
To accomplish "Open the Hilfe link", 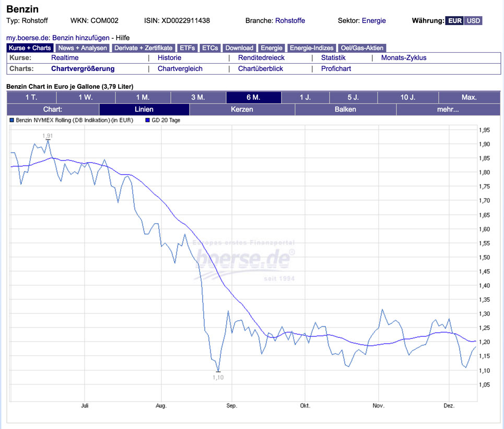I will (x=122, y=38).
